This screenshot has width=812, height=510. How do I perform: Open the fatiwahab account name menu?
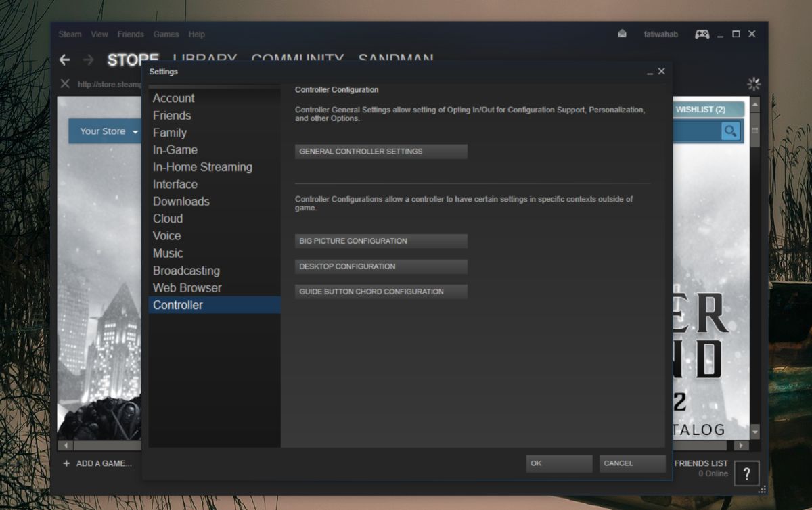[661, 34]
